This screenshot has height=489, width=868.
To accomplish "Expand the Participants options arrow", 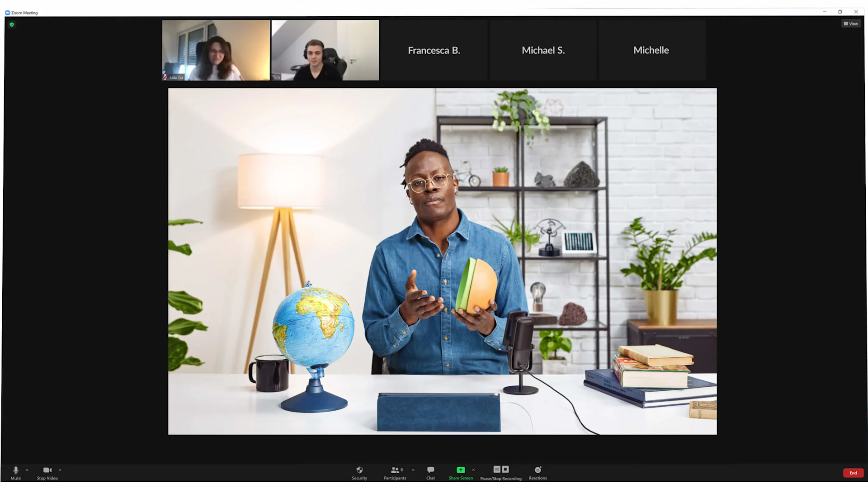I will 413,470.
